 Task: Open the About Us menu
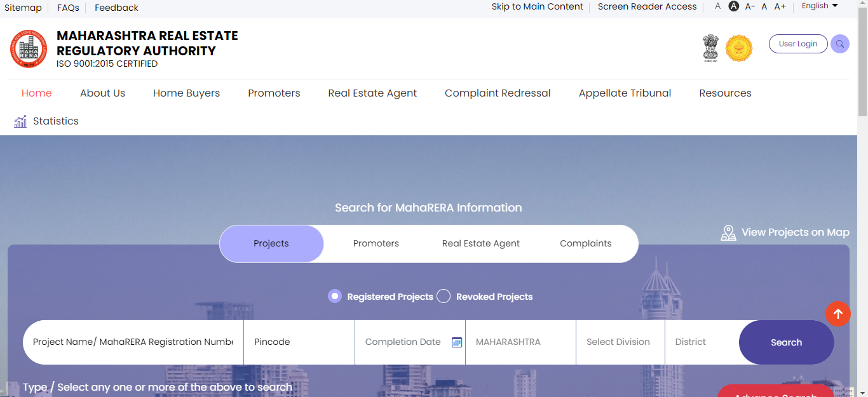pyautogui.click(x=102, y=93)
